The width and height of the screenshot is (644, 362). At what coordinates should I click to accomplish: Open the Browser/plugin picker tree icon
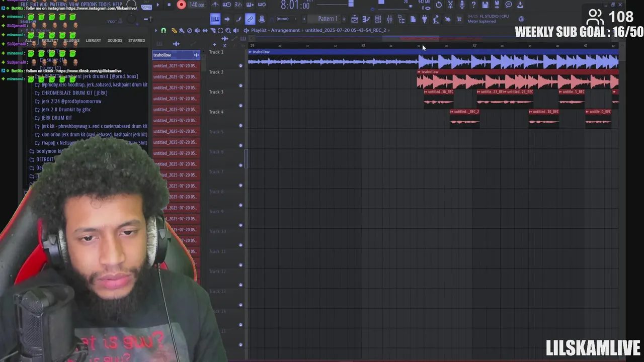(x=401, y=19)
